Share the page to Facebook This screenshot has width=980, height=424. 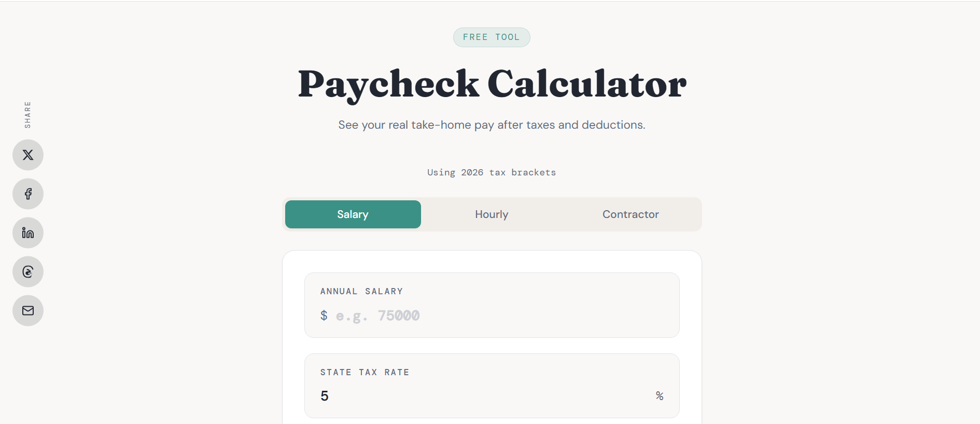coord(27,194)
